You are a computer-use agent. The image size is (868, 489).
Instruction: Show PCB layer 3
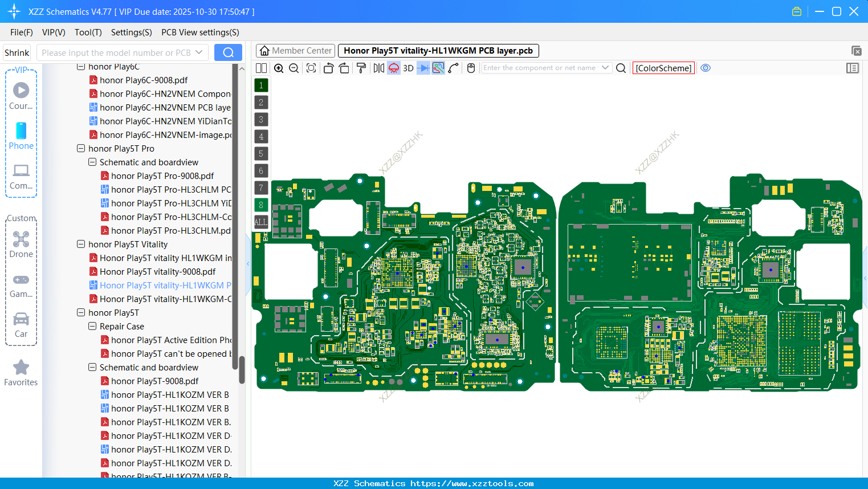pos(261,120)
